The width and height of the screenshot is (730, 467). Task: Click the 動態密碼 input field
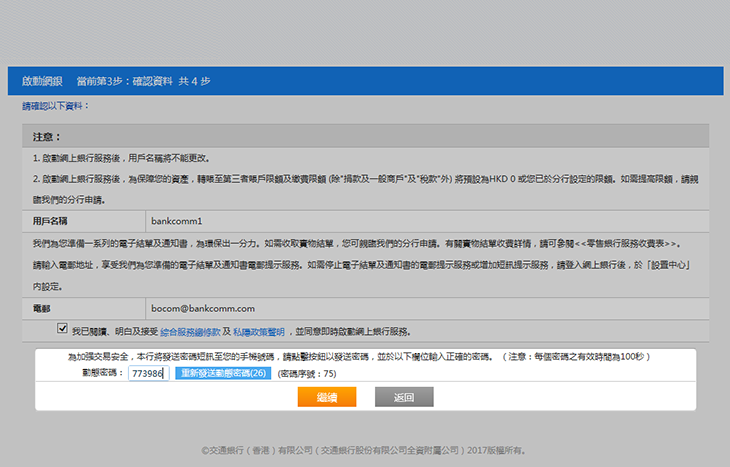[x=148, y=373]
